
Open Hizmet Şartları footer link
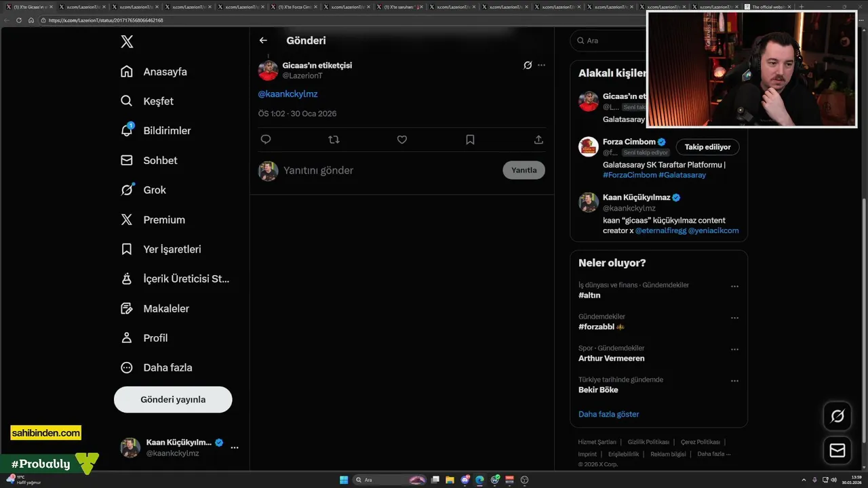(597, 442)
